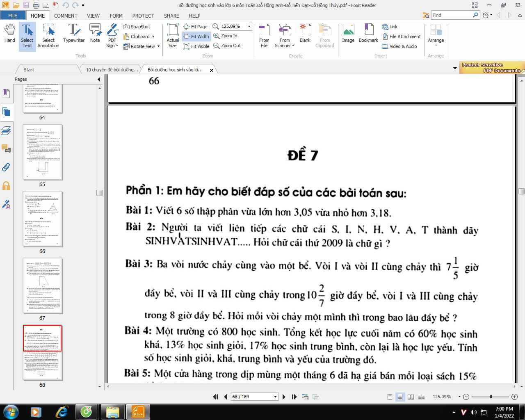The width and height of the screenshot is (525, 420).
Task: Click in the Find search field
Action: 452,15
